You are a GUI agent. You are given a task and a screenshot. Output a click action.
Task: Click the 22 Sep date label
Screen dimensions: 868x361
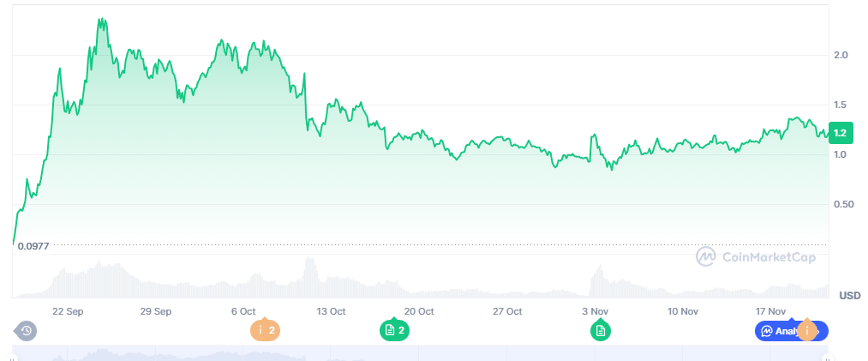[68, 311]
